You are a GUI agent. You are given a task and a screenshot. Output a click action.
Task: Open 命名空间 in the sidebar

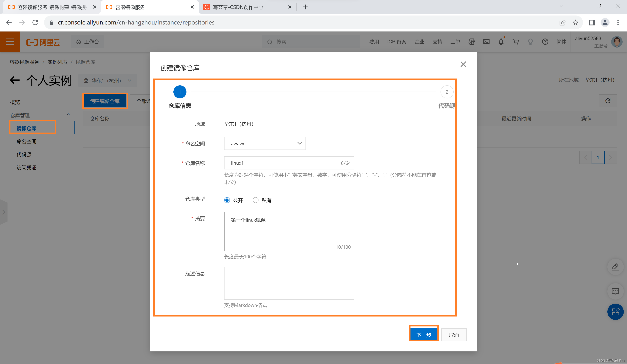(x=26, y=141)
